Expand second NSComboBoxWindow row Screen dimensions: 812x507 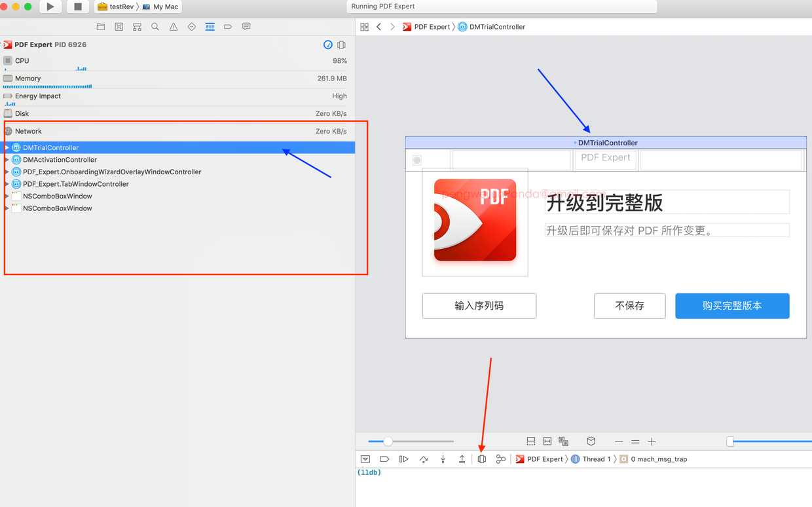7,208
